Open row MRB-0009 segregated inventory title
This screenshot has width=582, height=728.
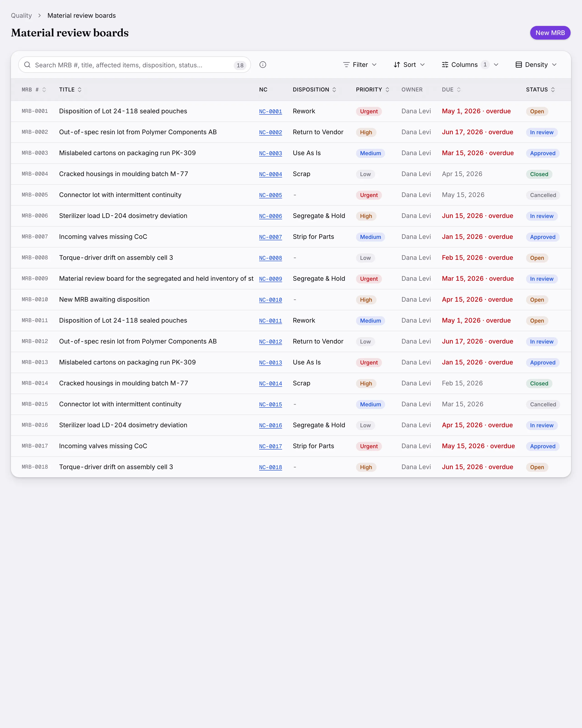coord(156,278)
